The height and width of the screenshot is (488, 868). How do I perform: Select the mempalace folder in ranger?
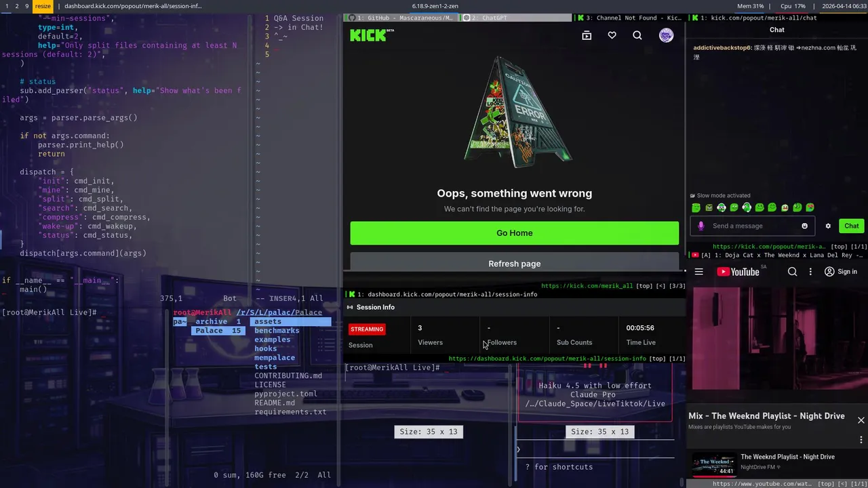point(275,358)
